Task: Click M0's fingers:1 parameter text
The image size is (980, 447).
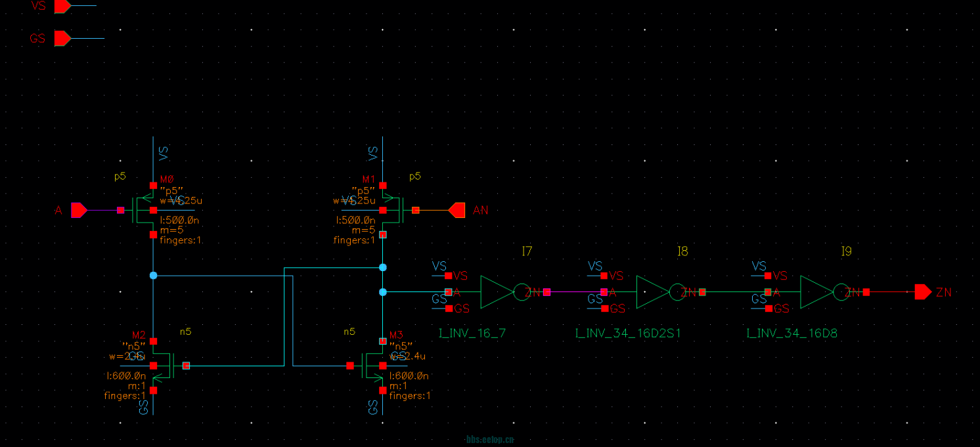Action: coord(181,240)
